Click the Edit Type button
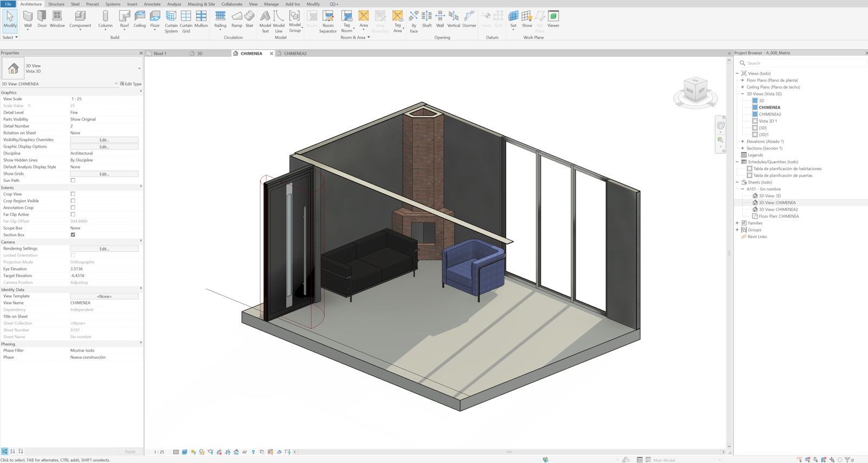 point(130,84)
